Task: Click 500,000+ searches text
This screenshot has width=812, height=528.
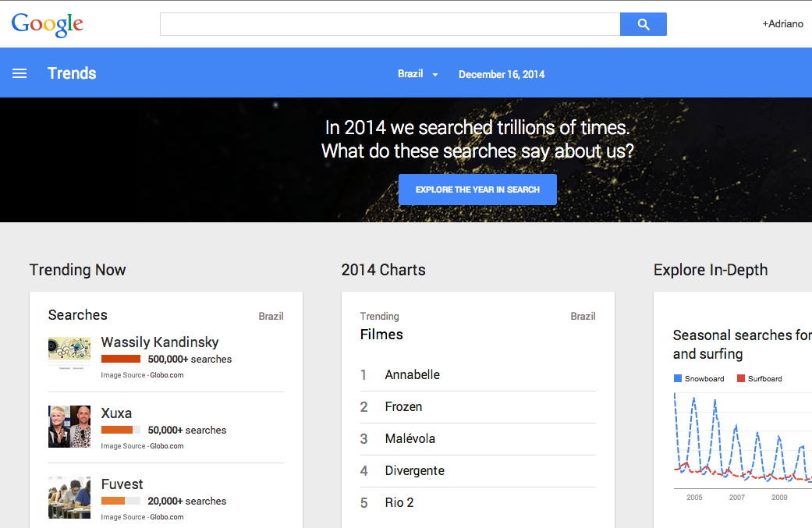Action: coord(190,360)
